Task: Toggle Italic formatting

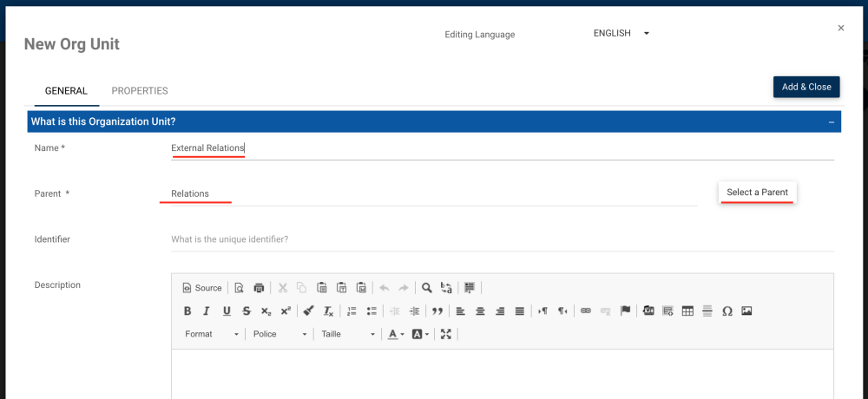Action: click(x=207, y=311)
